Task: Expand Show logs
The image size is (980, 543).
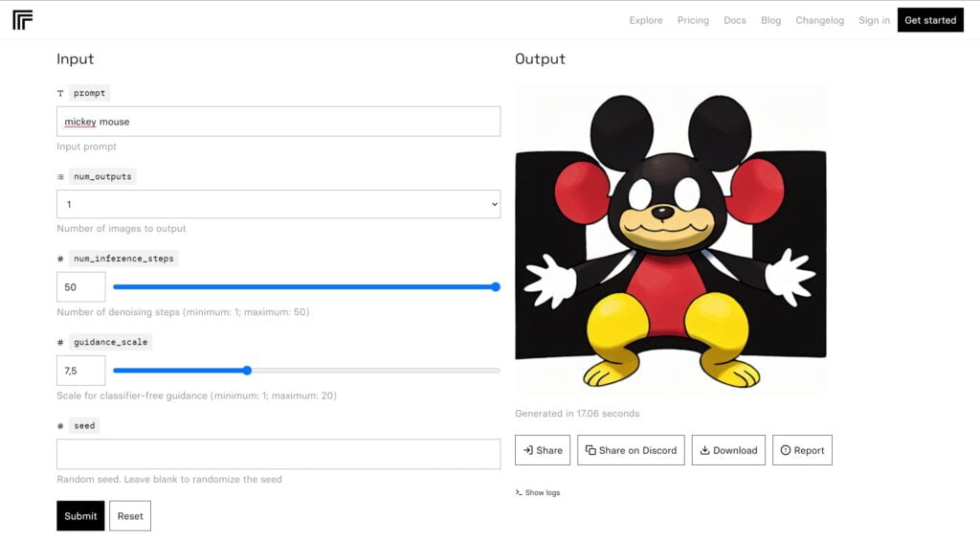Action: coord(538,492)
